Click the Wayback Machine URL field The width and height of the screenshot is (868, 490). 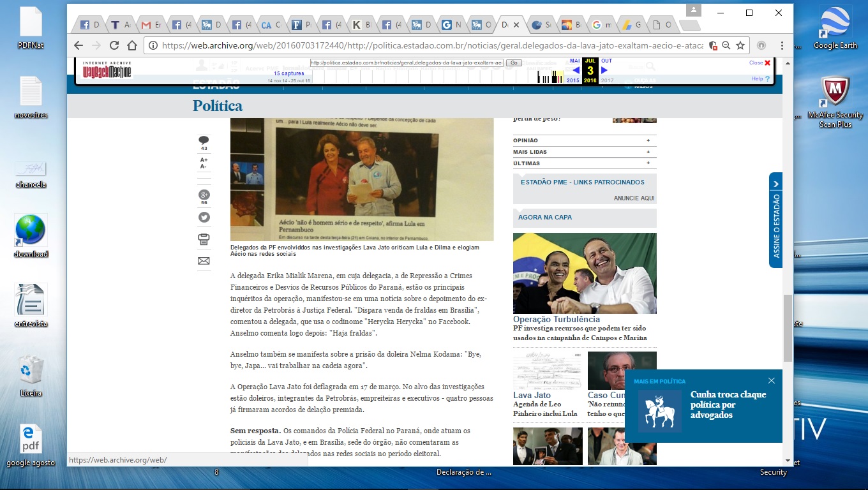pos(407,63)
